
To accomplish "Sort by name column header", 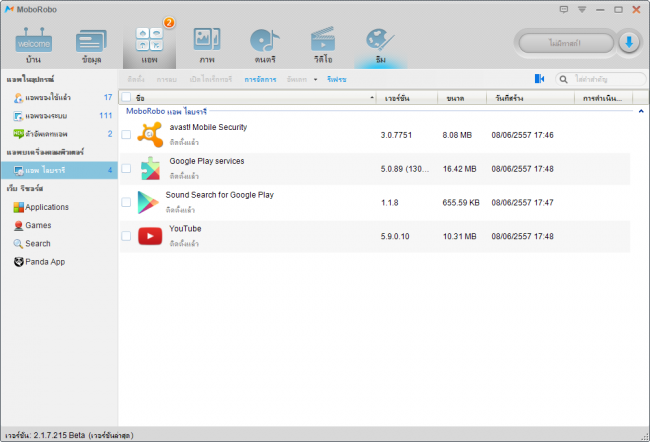I will coord(247,98).
